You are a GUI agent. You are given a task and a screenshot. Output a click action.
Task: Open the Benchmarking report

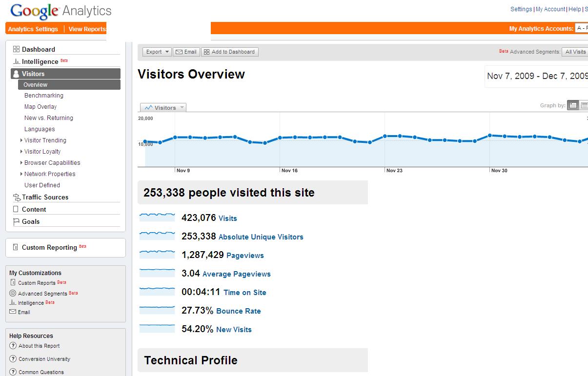click(x=44, y=96)
